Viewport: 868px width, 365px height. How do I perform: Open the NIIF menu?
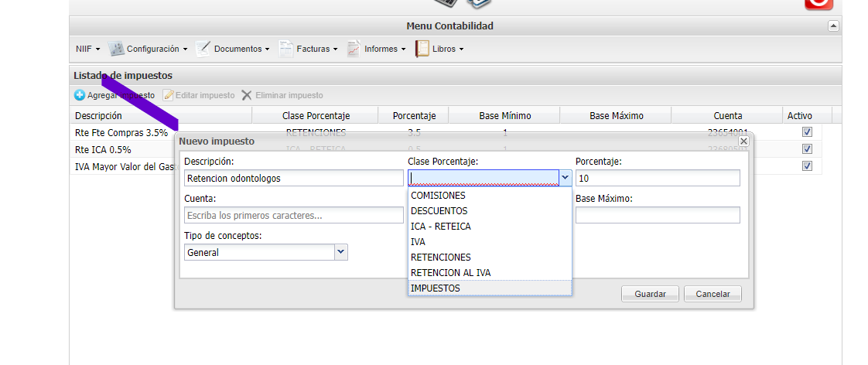click(x=87, y=49)
